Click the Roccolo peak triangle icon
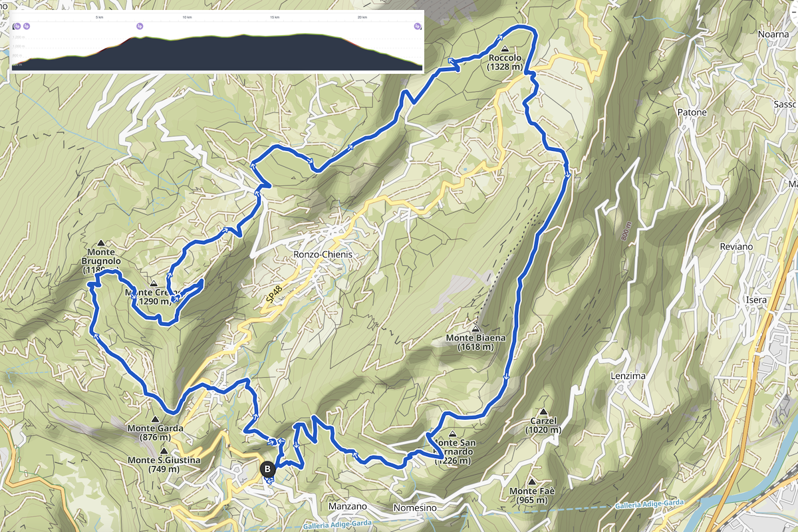This screenshot has height=532, width=798. click(x=505, y=49)
